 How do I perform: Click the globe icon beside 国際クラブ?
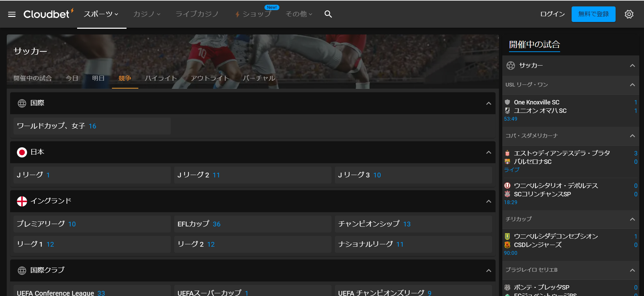22,271
